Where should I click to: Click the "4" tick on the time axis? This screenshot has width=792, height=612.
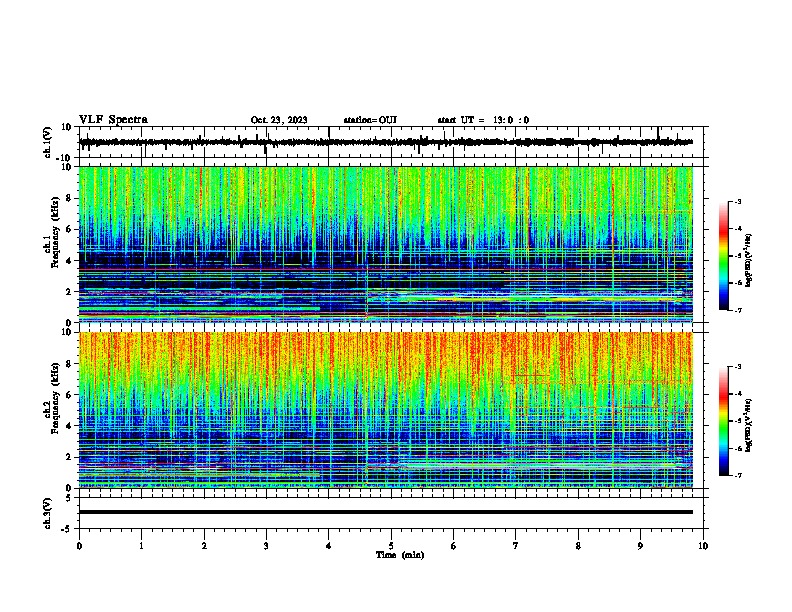329,546
